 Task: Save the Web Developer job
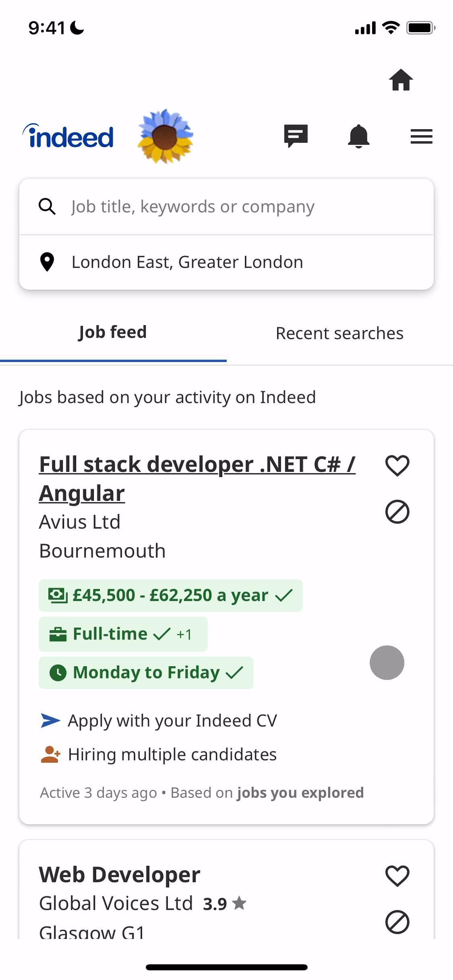[x=397, y=876]
